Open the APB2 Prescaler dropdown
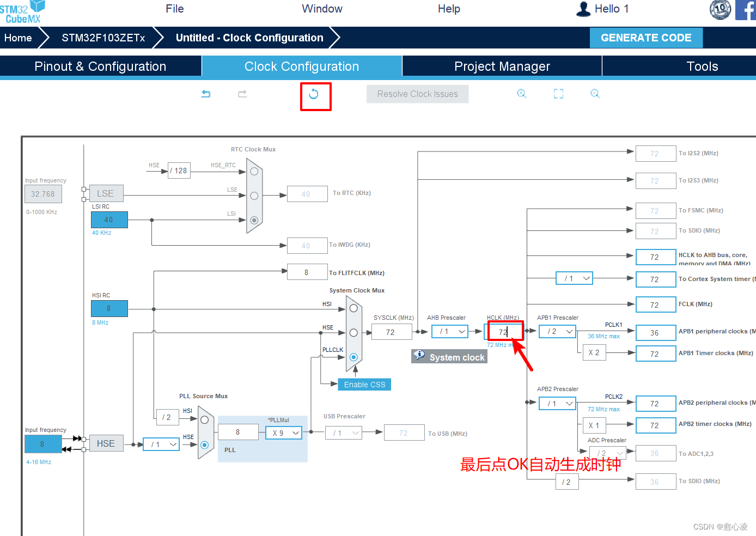This screenshot has height=536, width=756. tap(558, 404)
